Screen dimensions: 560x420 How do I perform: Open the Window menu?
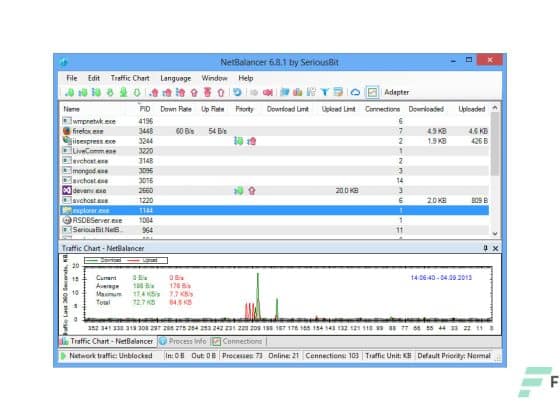pyautogui.click(x=214, y=78)
